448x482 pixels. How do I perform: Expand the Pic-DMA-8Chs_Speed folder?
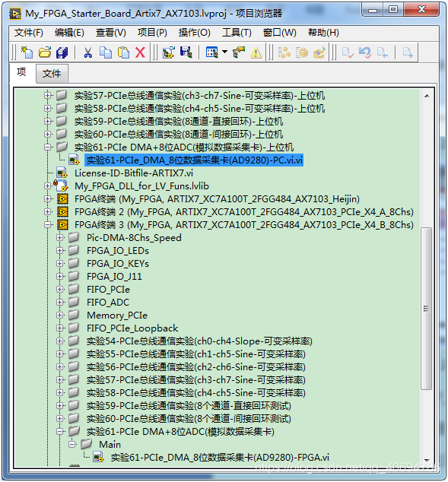click(x=60, y=238)
